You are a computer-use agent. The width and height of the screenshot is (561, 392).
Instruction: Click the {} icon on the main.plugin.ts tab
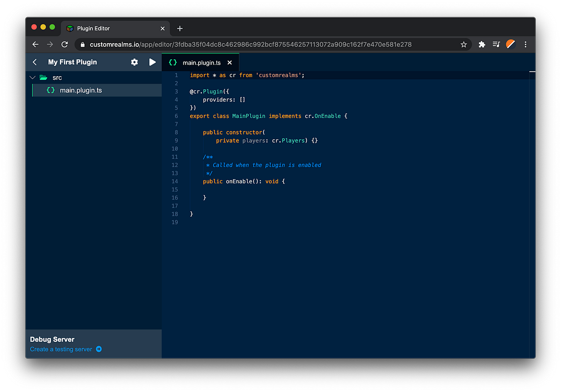coord(173,62)
